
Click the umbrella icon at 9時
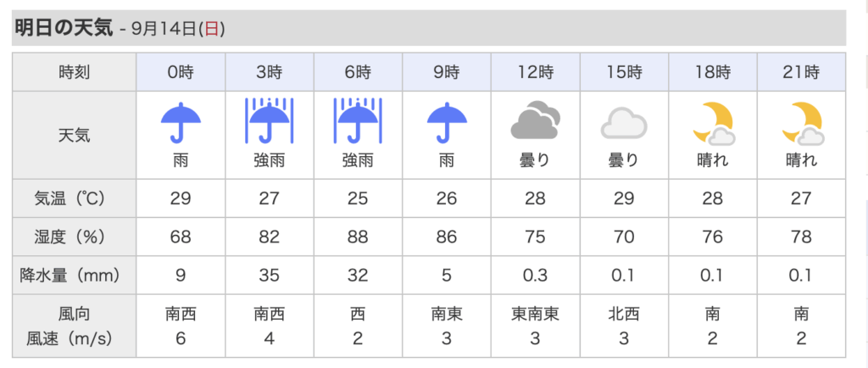pos(446,122)
